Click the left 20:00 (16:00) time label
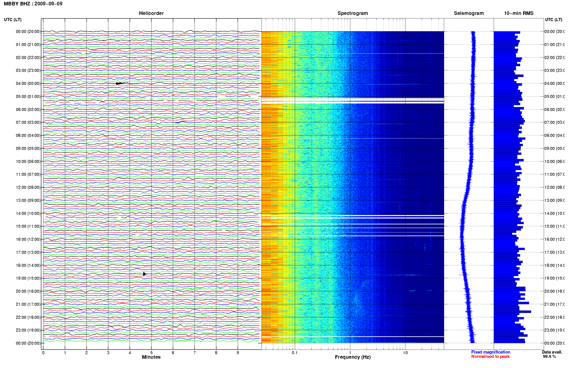588x368 pixels. [28, 291]
